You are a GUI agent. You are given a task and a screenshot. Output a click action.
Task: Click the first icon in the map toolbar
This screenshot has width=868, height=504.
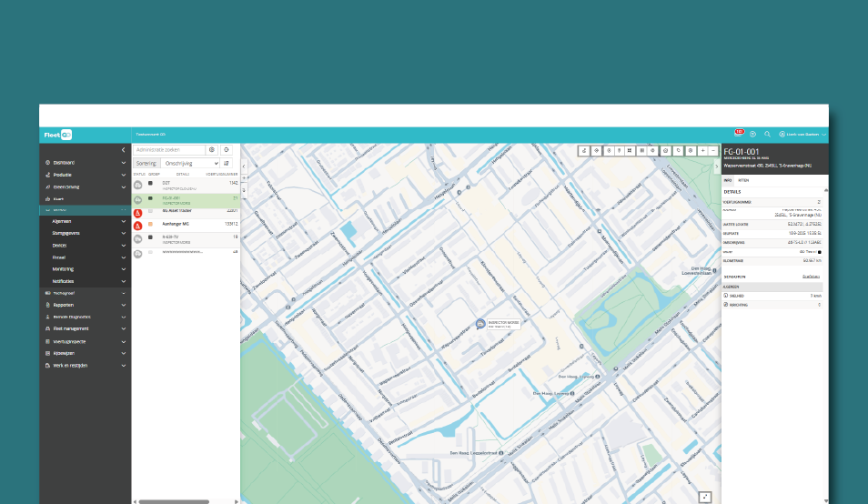(x=584, y=150)
